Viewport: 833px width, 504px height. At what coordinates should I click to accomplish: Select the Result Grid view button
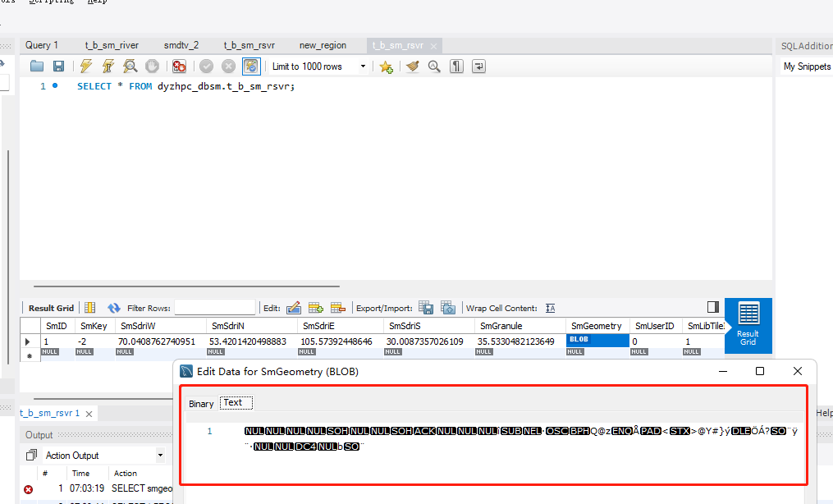coord(748,324)
